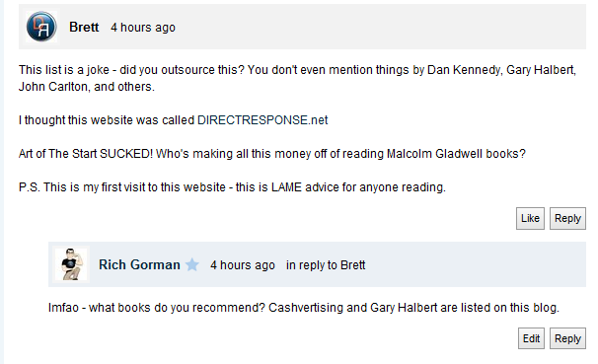Screen dimensions: 598x364
Task: Follow the 'in reply to Brett' link
Action: (x=326, y=265)
